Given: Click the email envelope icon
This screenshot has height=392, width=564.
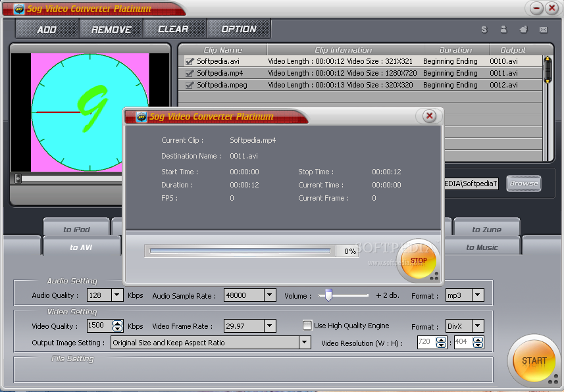Looking at the screenshot, I should click(544, 30).
